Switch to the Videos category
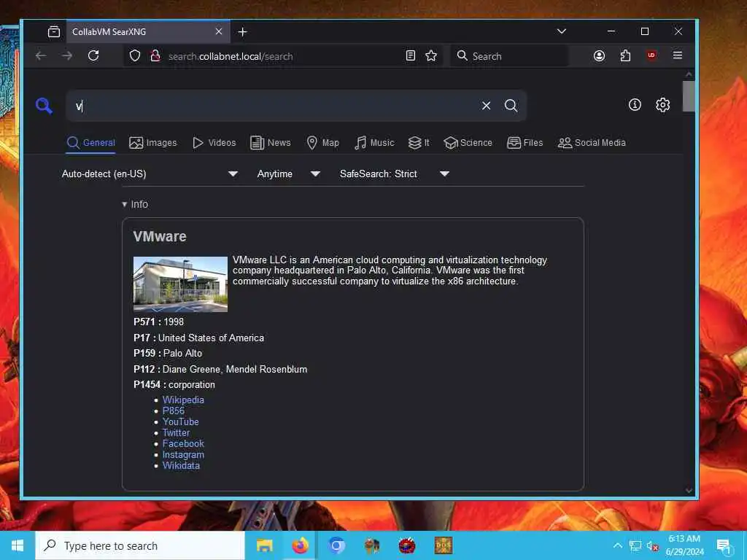Screen dimensions: 747x560 coord(214,143)
